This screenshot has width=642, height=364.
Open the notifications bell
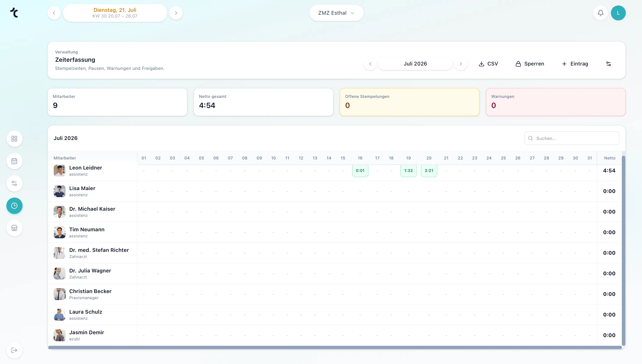[x=601, y=13]
